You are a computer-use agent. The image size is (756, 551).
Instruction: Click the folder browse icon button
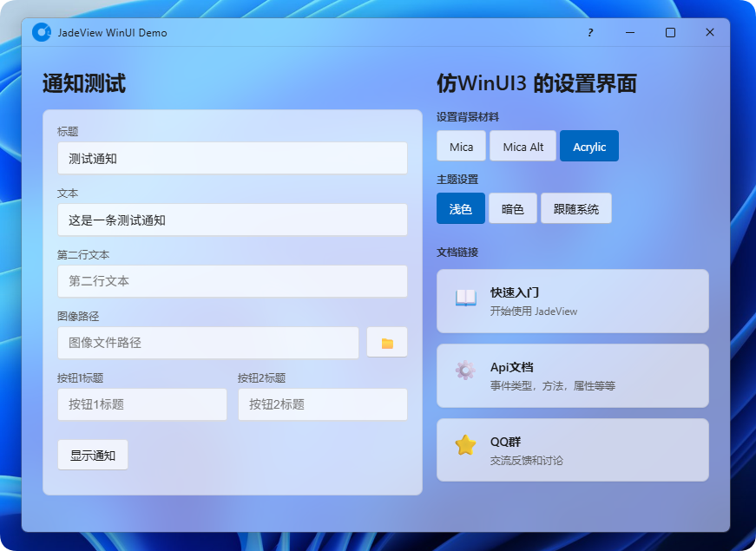[387, 343]
